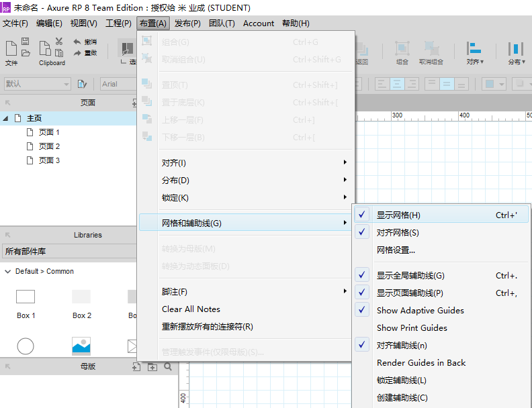
Task: Add a new master in 母版 panel
Action: coord(136,367)
